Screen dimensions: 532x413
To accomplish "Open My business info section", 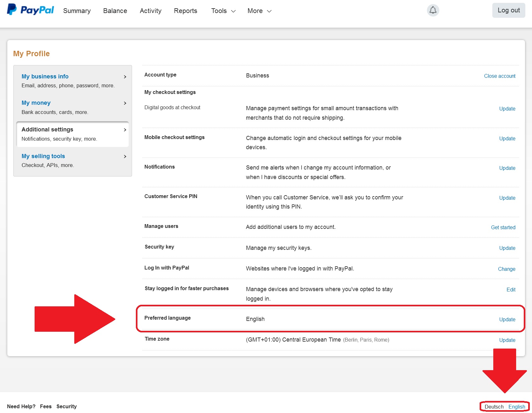I will click(45, 77).
